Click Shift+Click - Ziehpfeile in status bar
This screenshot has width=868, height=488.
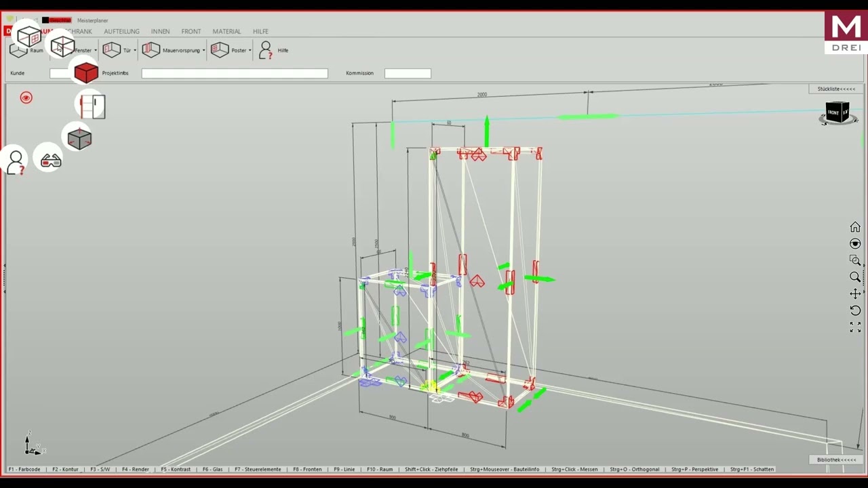pyautogui.click(x=431, y=469)
